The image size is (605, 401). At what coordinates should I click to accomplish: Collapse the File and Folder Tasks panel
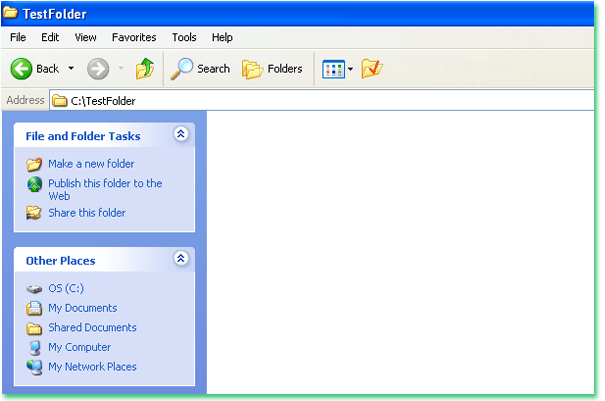click(181, 134)
